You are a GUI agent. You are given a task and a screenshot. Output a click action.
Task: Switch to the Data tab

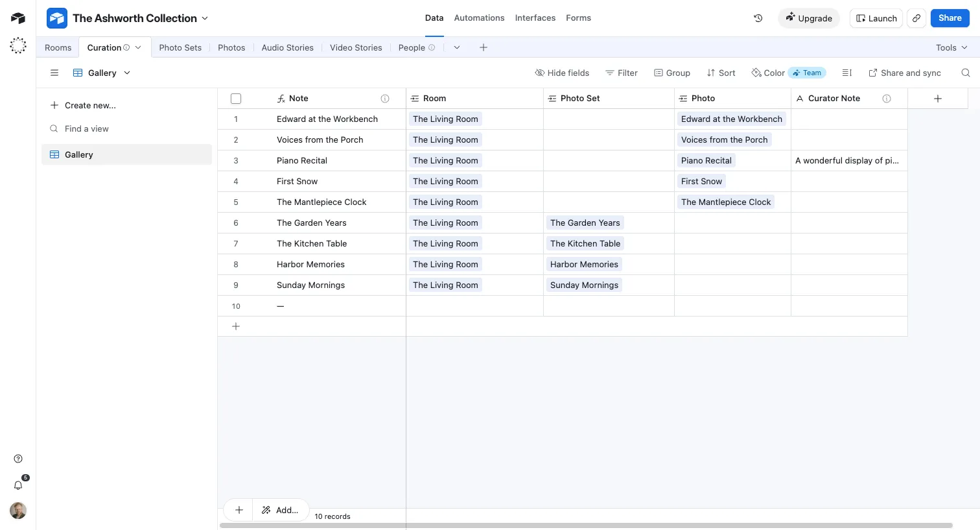pyautogui.click(x=434, y=18)
